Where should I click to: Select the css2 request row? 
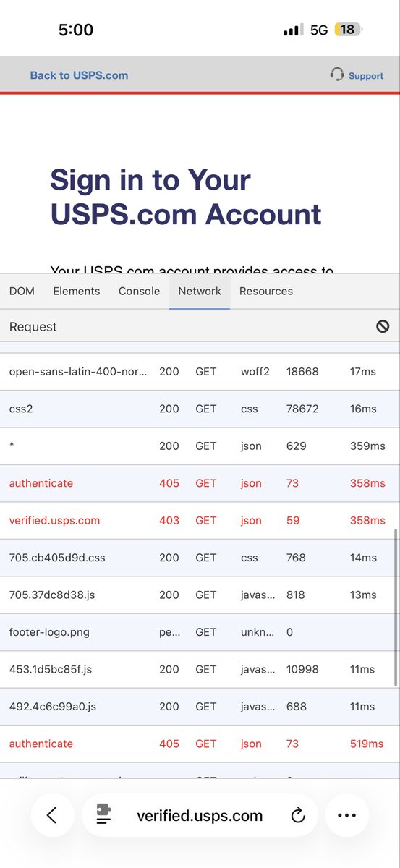click(200, 409)
